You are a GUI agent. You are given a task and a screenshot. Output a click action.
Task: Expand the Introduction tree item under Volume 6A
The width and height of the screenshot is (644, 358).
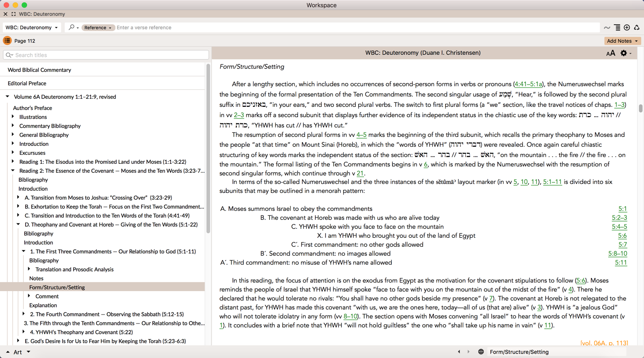pos(13,144)
